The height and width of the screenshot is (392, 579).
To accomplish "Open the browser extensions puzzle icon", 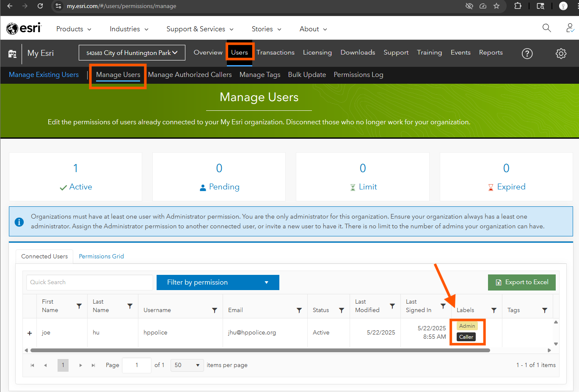I will click(518, 6).
